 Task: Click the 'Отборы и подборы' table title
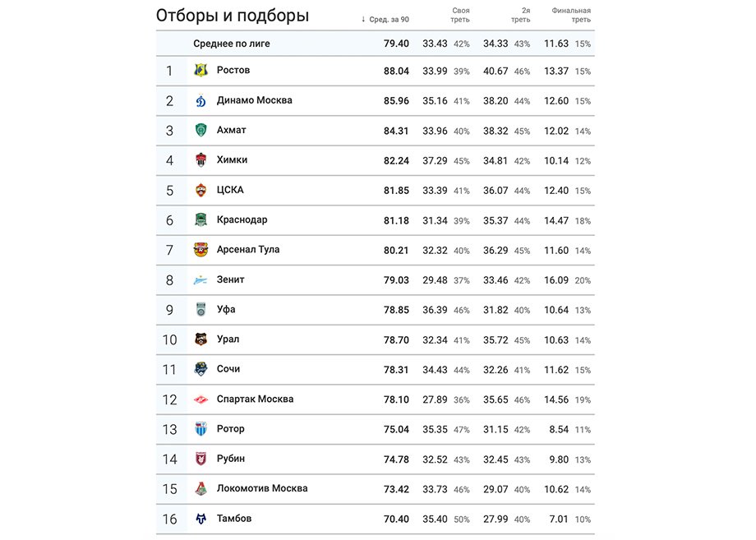pyautogui.click(x=233, y=16)
